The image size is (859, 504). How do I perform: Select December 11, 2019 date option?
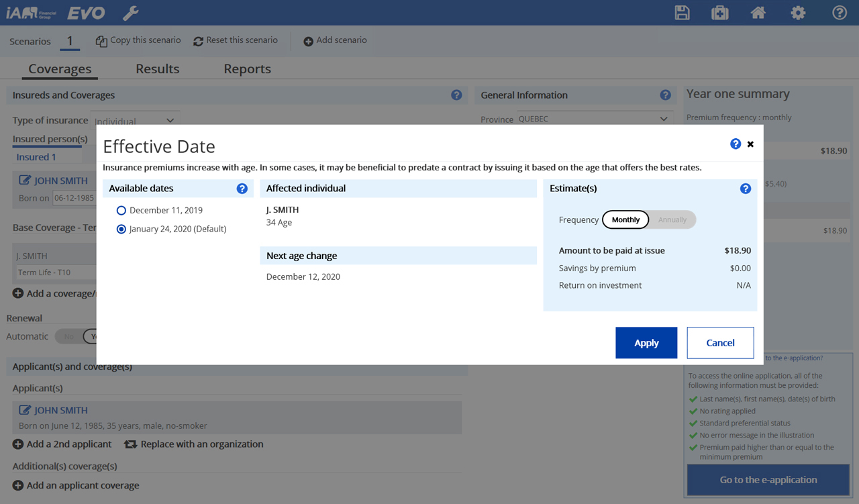(x=121, y=211)
